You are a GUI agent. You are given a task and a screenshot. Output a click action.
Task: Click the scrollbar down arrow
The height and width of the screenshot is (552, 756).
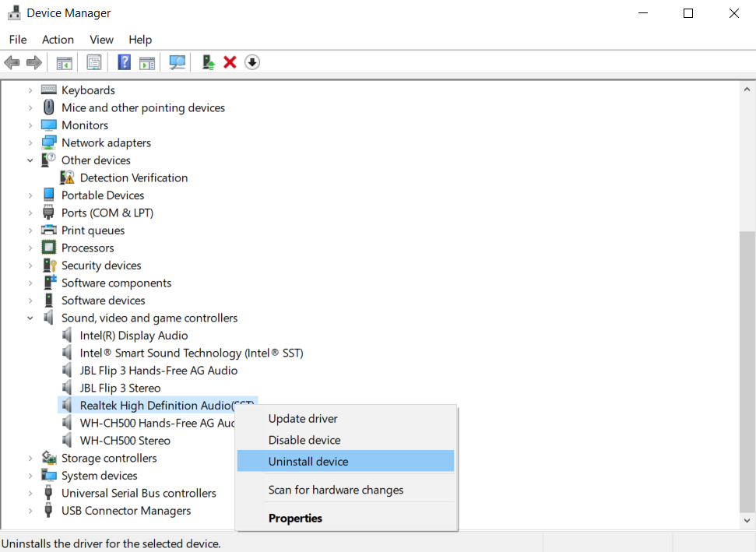(x=747, y=521)
